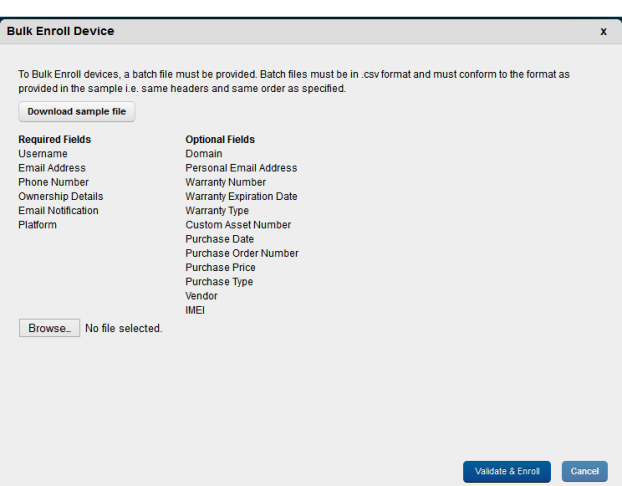
Task: Click the Download sample file button
Action: pyautogui.click(x=77, y=111)
